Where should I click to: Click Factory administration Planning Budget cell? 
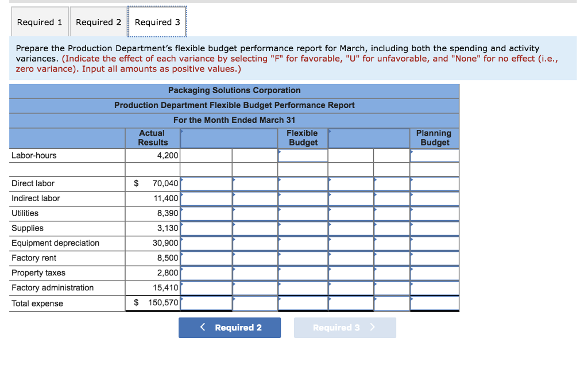click(x=435, y=288)
